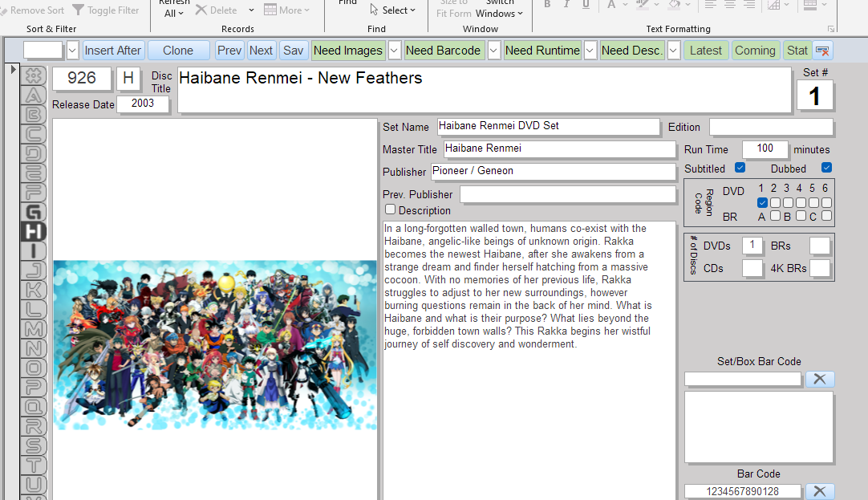Open the Select dropdown in Find group
The image size is (868, 500).
(x=392, y=10)
